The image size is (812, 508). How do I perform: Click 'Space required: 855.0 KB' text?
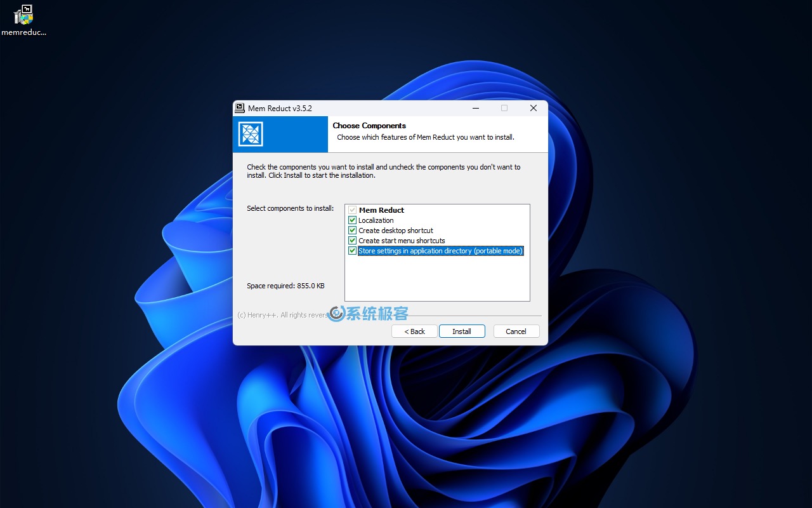tap(285, 286)
